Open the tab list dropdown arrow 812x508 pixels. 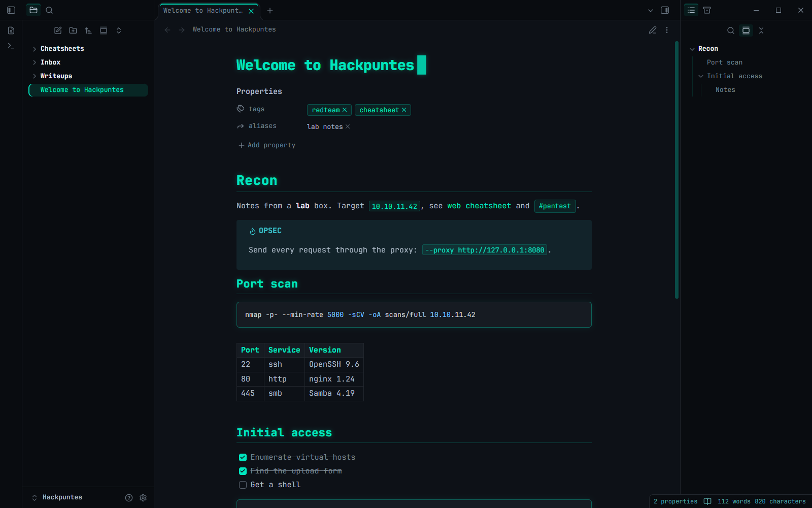651,10
